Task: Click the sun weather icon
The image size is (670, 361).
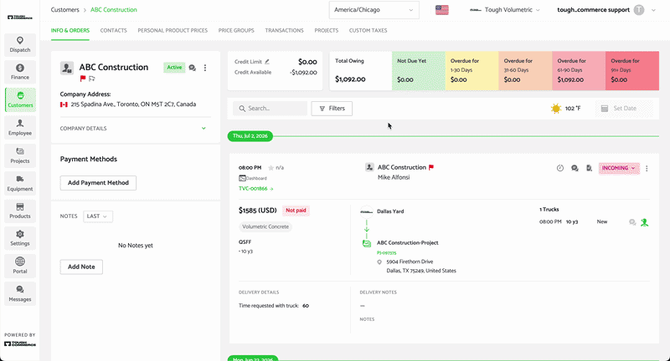Action: coord(555,109)
